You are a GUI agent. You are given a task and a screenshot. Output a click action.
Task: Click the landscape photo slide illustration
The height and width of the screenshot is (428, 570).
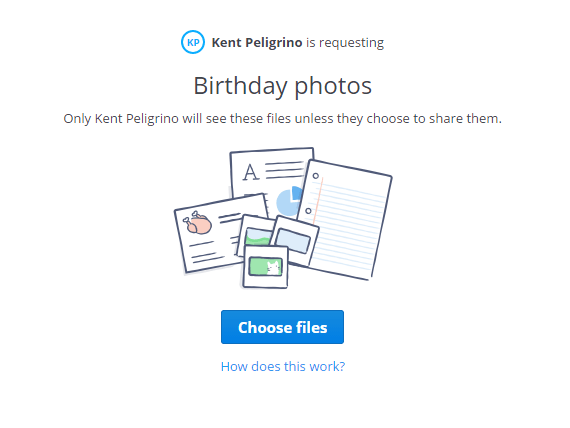tap(257, 235)
